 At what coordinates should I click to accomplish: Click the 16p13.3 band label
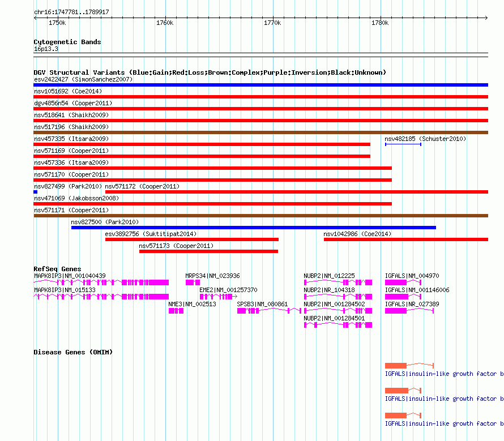[46, 49]
